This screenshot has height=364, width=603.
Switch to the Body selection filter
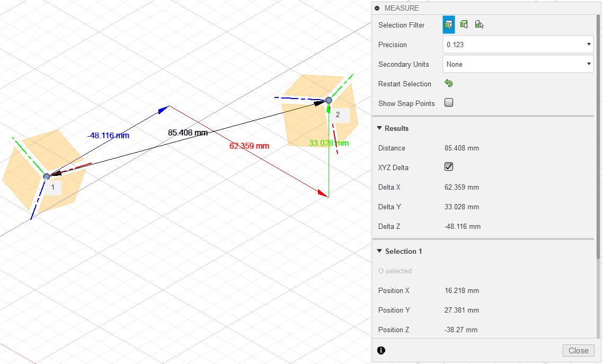click(x=464, y=24)
